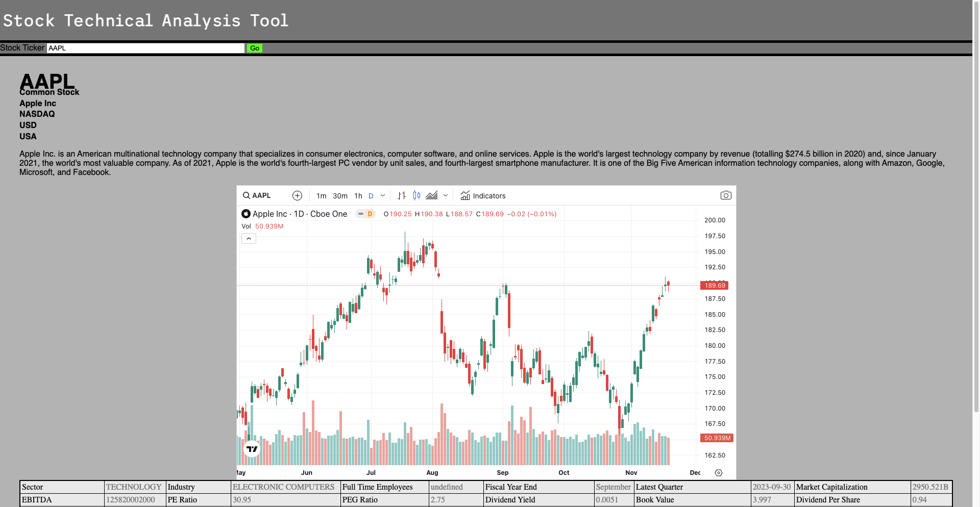Switch chart to 1m interval

click(321, 196)
